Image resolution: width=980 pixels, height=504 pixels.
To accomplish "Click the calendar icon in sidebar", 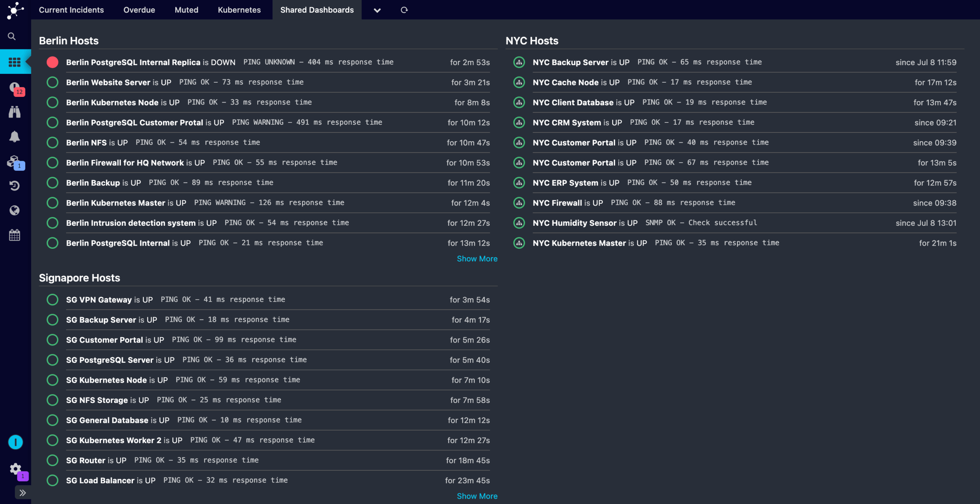I will (x=15, y=235).
